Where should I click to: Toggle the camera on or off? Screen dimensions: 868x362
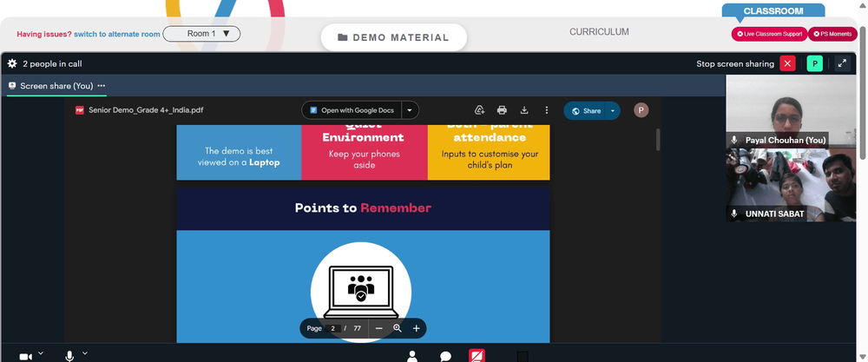25,357
